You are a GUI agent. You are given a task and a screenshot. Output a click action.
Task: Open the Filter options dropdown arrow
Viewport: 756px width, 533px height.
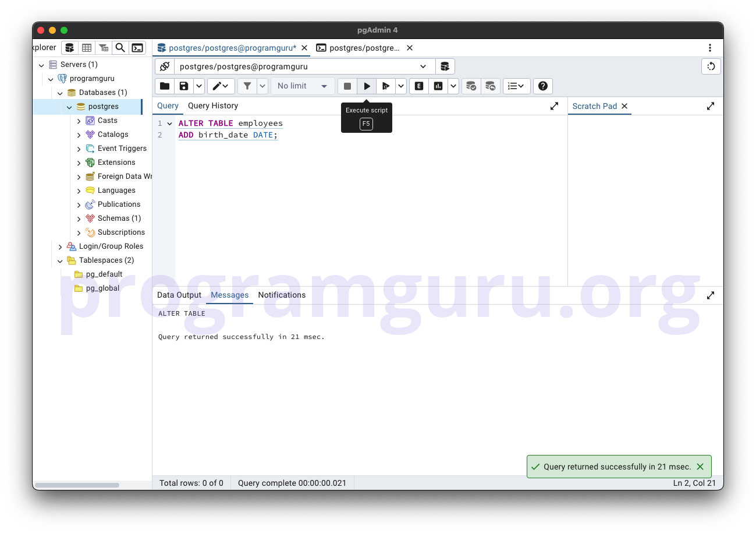tap(262, 86)
